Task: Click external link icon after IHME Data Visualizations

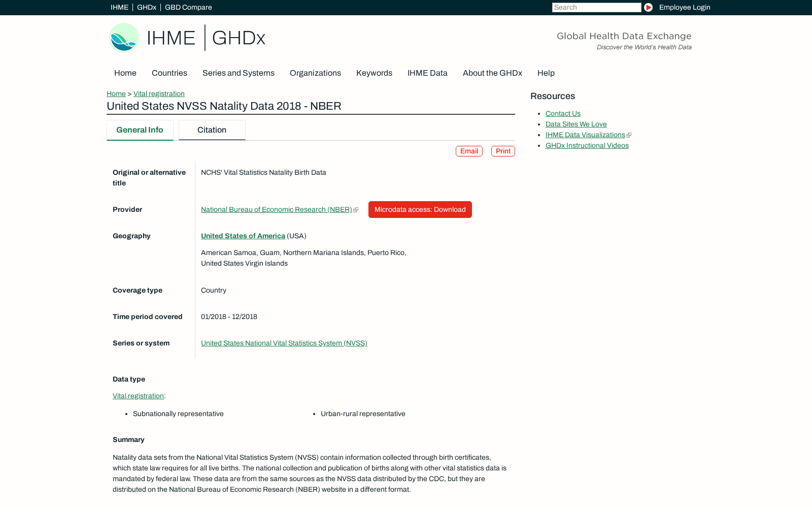Action: 629,135
